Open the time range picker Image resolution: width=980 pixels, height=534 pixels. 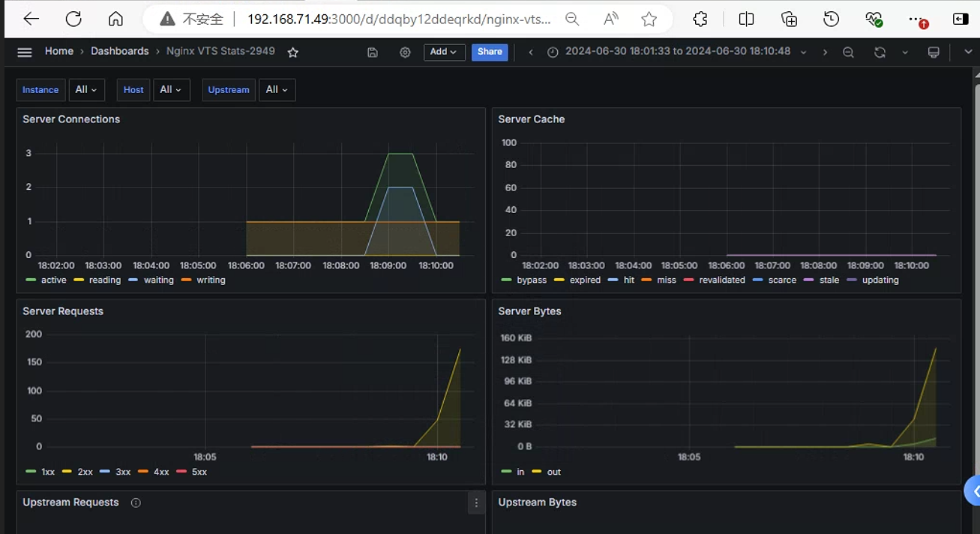coord(676,52)
